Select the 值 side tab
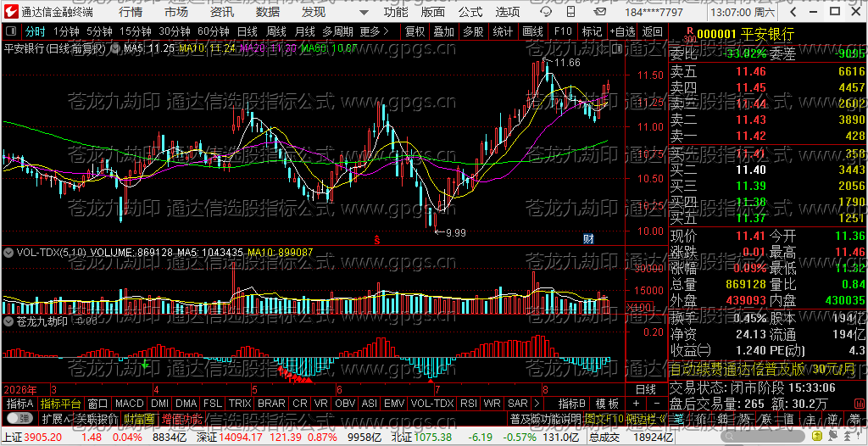The height and width of the screenshot is (446, 868). (x=787, y=418)
